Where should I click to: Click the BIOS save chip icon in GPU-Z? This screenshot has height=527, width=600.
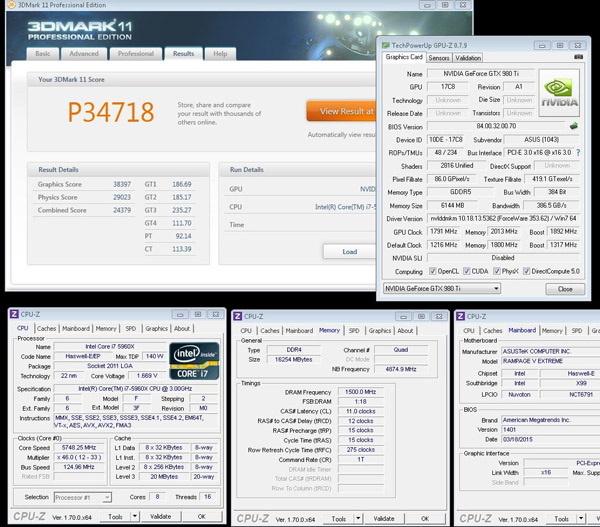574,126
